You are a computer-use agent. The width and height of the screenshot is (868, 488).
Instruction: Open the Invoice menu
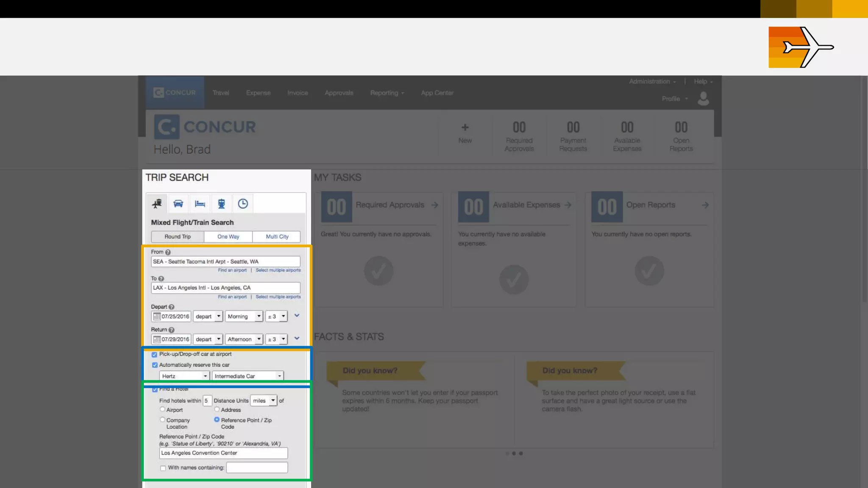pyautogui.click(x=298, y=93)
